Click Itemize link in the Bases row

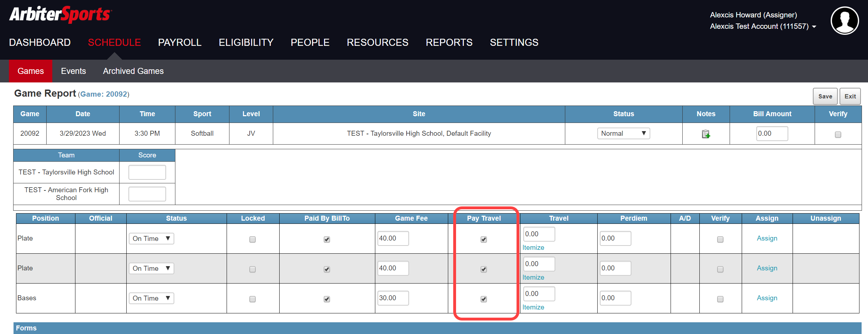(x=533, y=307)
